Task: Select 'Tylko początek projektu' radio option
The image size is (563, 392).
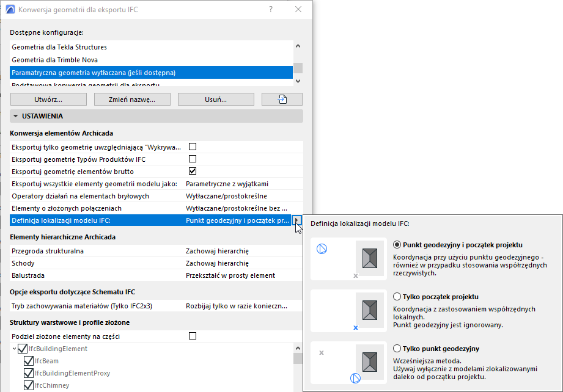Action: (397, 297)
